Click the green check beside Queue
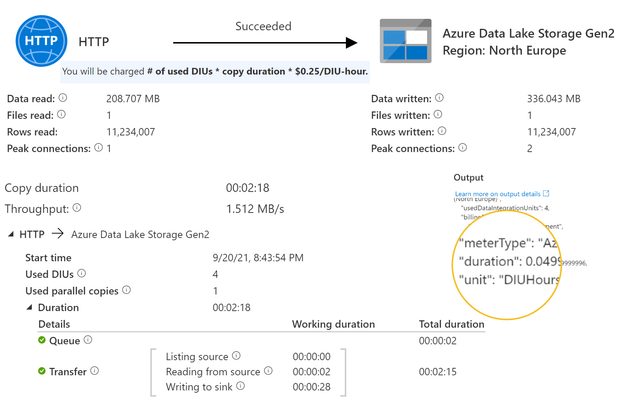Viewport: 618px width, 400px height. (42, 340)
